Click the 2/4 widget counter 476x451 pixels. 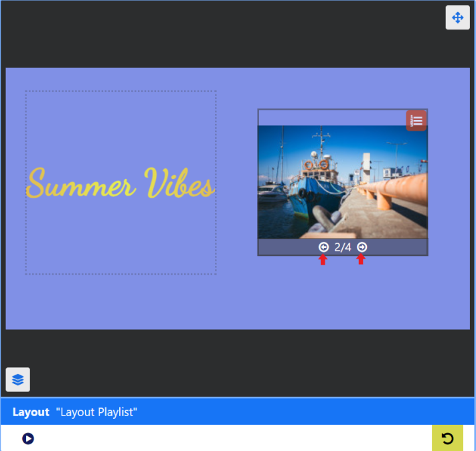[343, 247]
